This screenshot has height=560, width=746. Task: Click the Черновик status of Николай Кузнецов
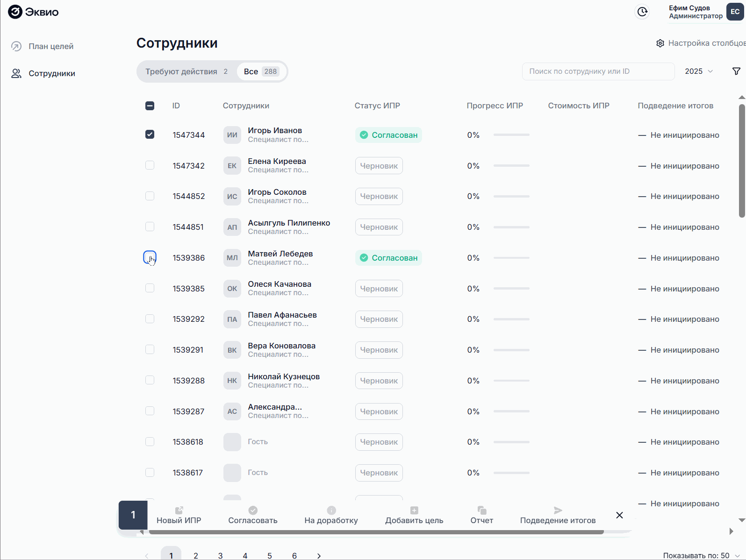point(379,381)
